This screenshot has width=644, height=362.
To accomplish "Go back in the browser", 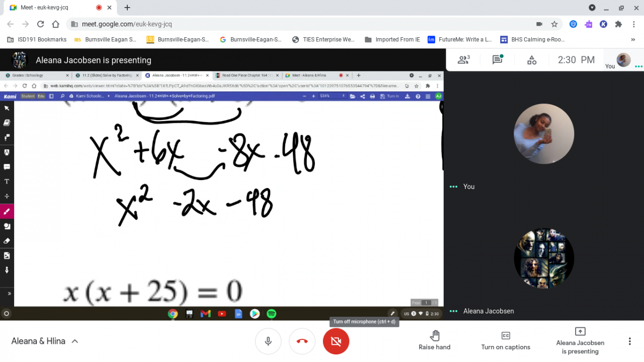I will coord(11,24).
